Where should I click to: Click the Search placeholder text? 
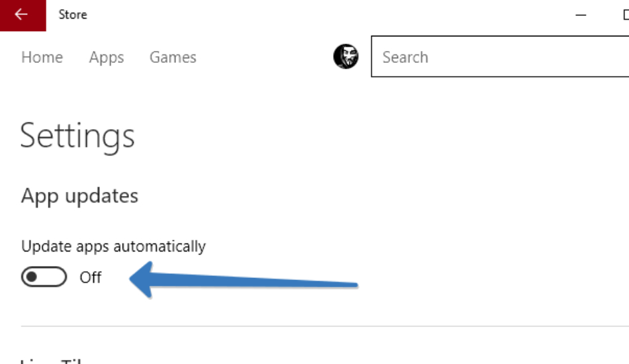pyautogui.click(x=405, y=58)
